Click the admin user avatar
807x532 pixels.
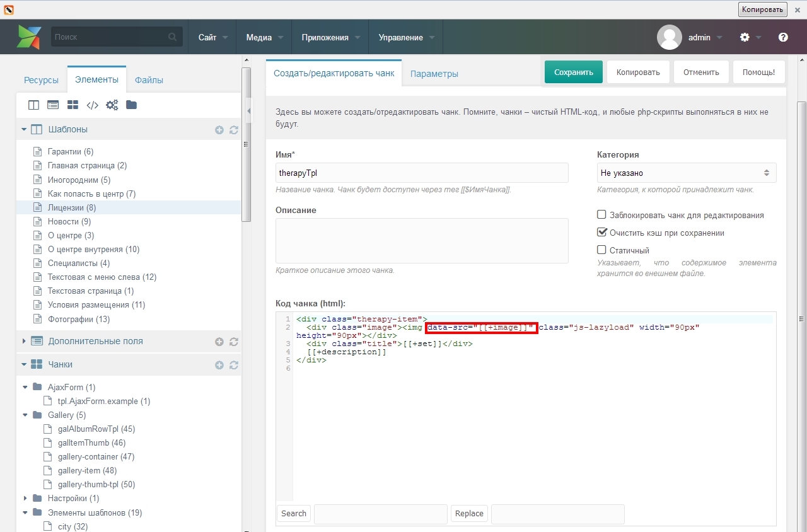point(670,37)
